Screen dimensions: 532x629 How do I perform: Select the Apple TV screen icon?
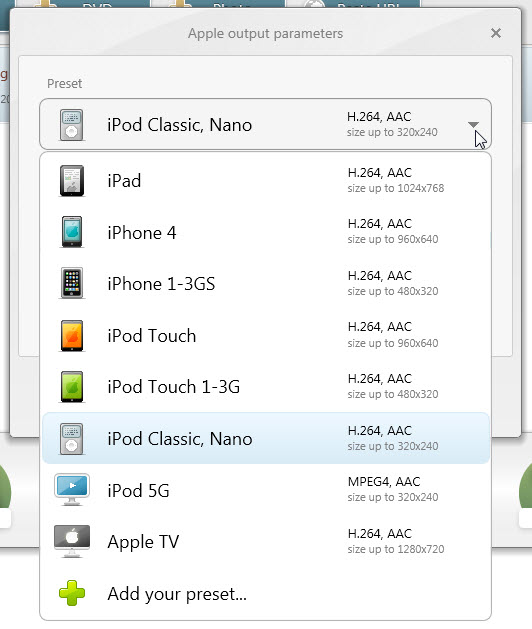[x=72, y=542]
